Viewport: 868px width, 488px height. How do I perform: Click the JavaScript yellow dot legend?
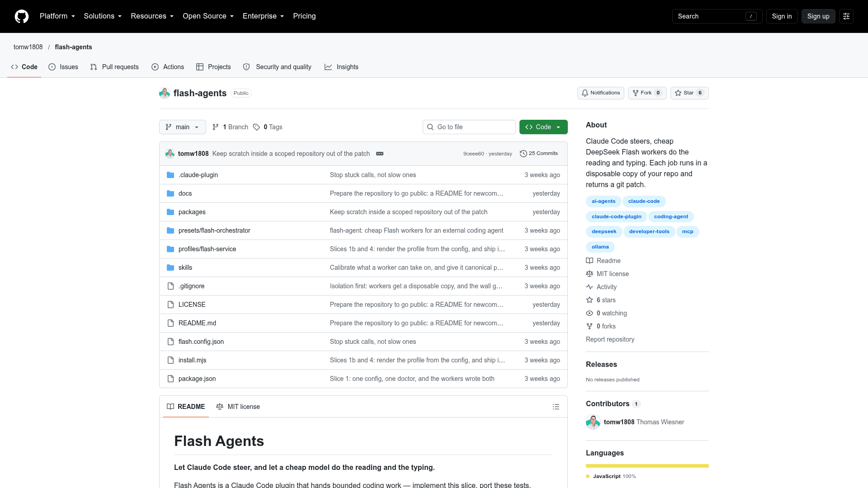588,476
